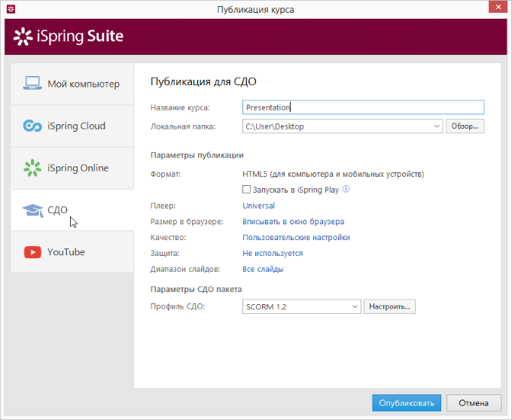Click the Профиль СДО: label
The image size is (512, 420).
(177, 306)
